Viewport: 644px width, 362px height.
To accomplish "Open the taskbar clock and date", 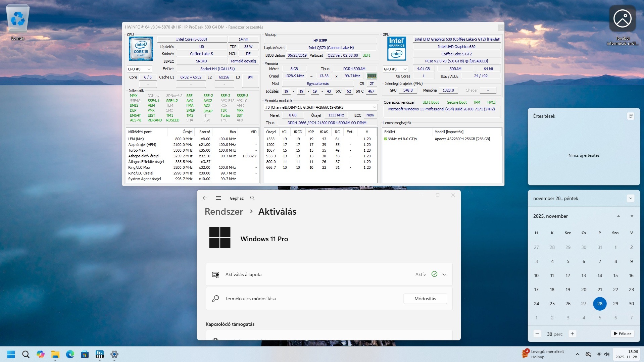I will (x=627, y=354).
